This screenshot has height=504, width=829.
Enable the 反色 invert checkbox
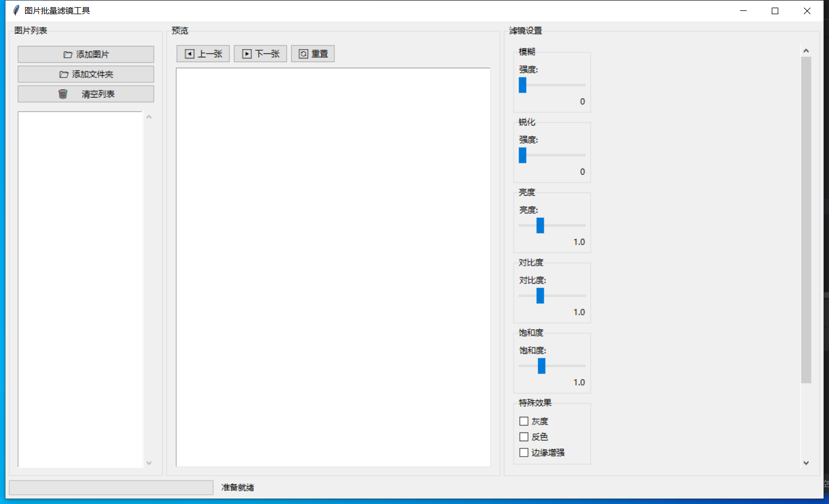click(524, 437)
